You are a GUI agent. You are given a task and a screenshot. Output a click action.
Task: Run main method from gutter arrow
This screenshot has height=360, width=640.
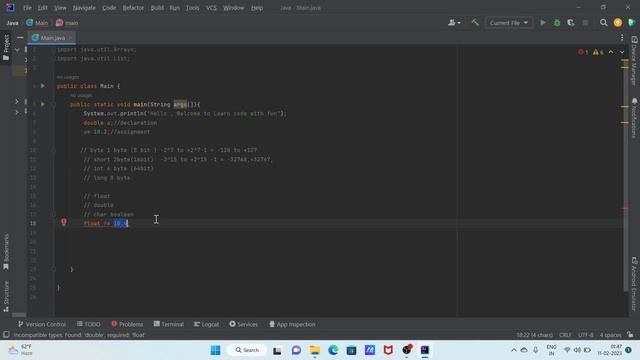(42, 104)
